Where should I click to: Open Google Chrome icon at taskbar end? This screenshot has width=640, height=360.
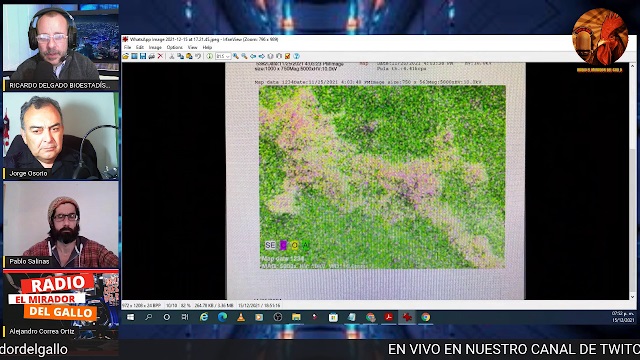click(x=426, y=317)
